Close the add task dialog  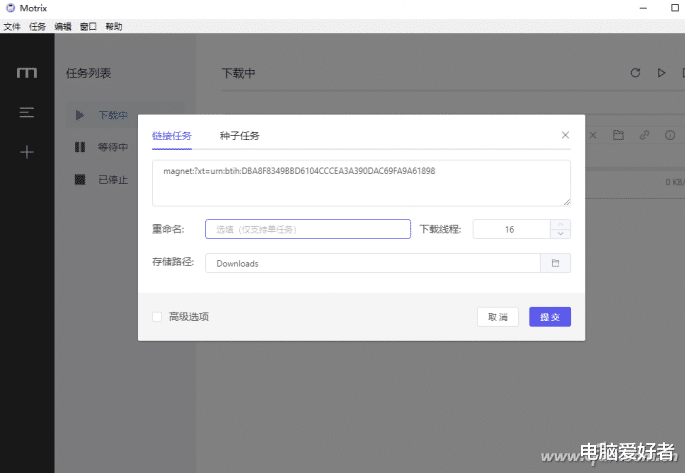coord(565,135)
